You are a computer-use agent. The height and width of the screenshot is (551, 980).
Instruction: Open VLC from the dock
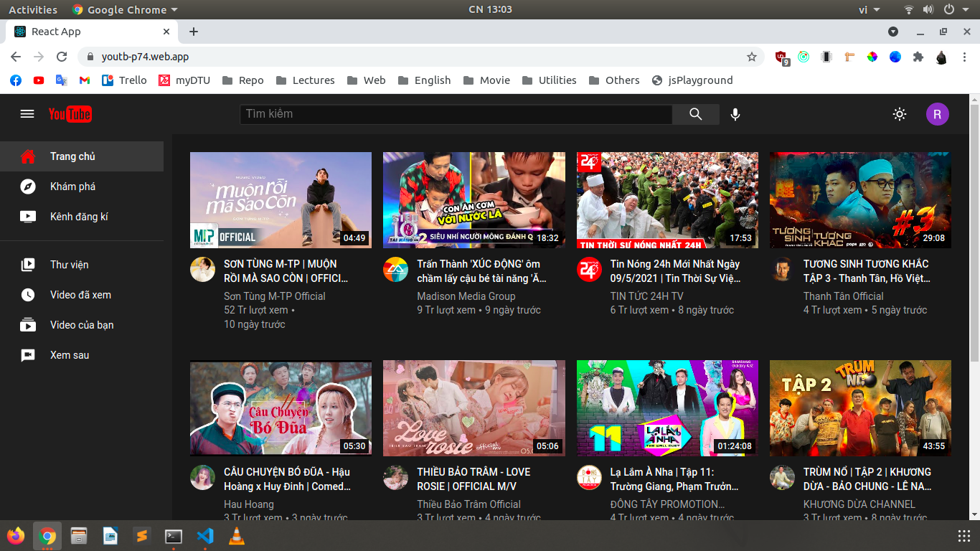tap(236, 535)
